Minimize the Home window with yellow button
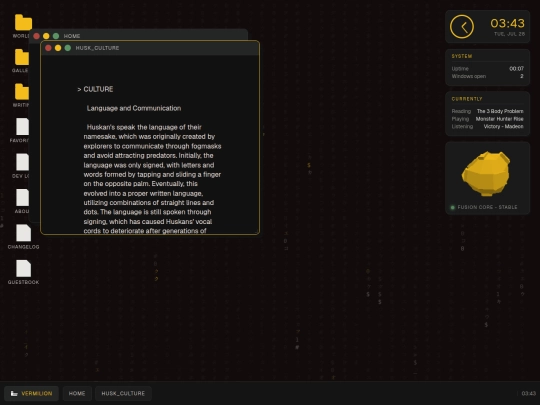The height and width of the screenshot is (405, 540). coord(46,36)
